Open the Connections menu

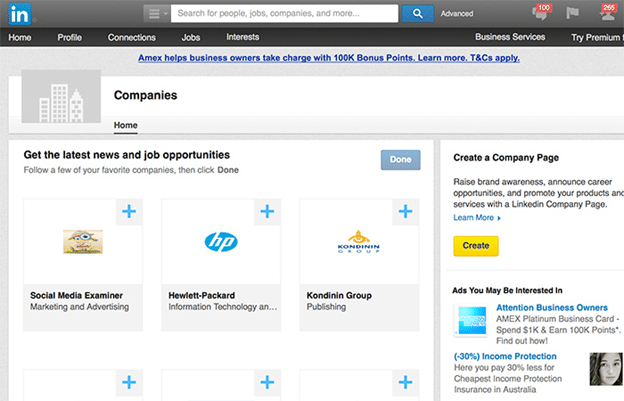tap(131, 37)
